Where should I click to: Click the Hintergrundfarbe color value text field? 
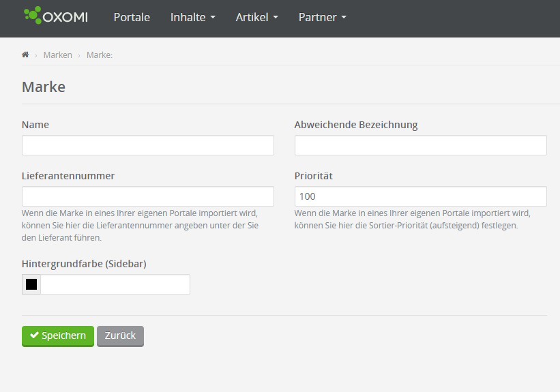(115, 284)
